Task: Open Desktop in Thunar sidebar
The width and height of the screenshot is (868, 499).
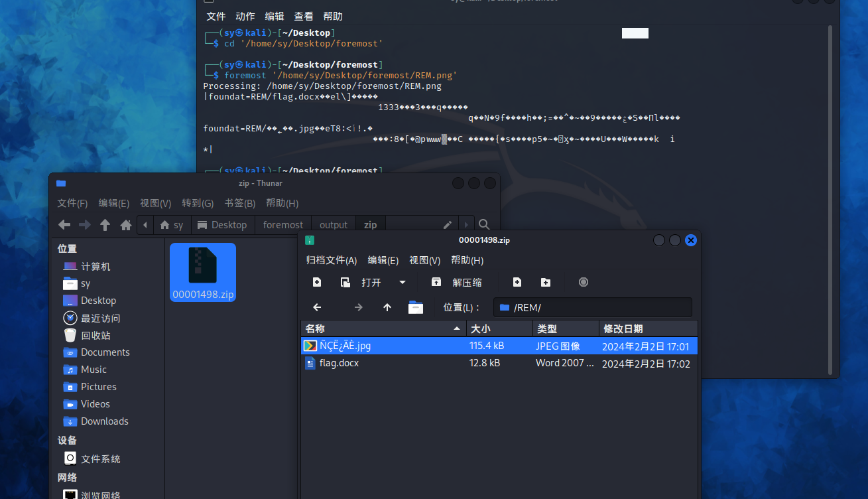Action: click(90, 301)
